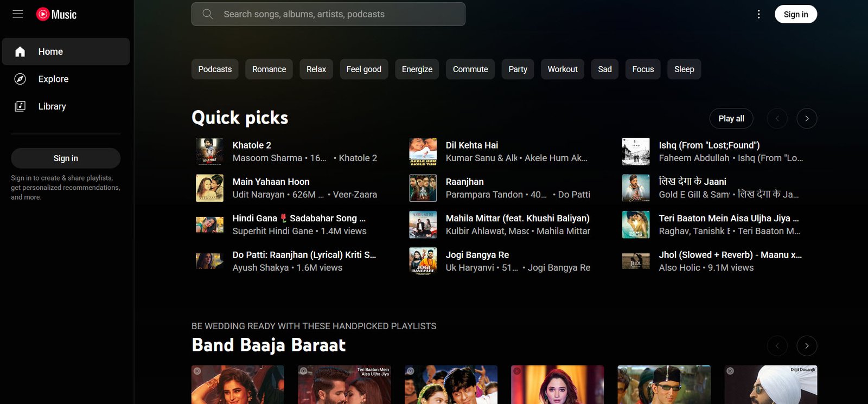
Task: Select the Focus mood chip
Action: coord(643,69)
